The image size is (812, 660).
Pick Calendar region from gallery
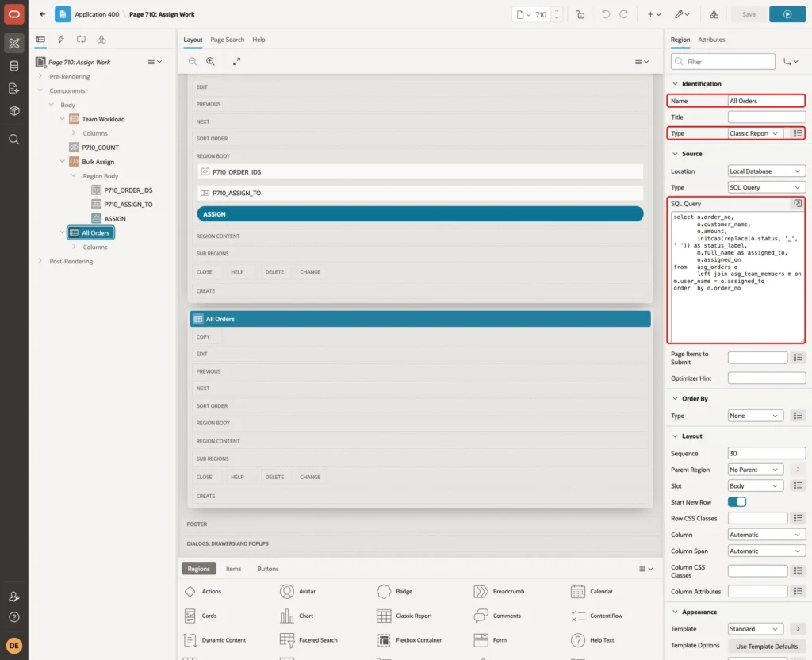click(x=592, y=591)
